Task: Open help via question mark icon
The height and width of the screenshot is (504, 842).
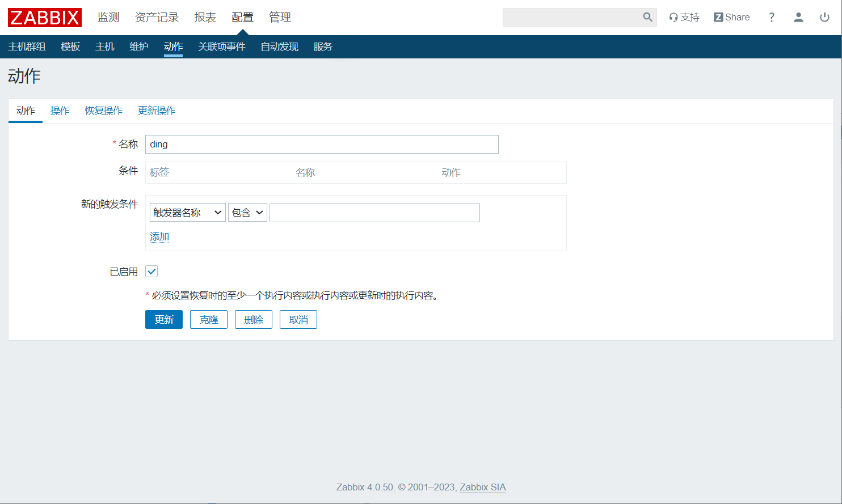Action: (771, 18)
